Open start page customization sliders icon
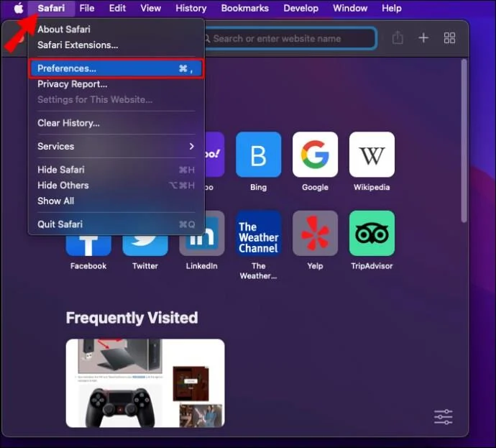Image resolution: width=496 pixels, height=448 pixels. click(x=444, y=416)
